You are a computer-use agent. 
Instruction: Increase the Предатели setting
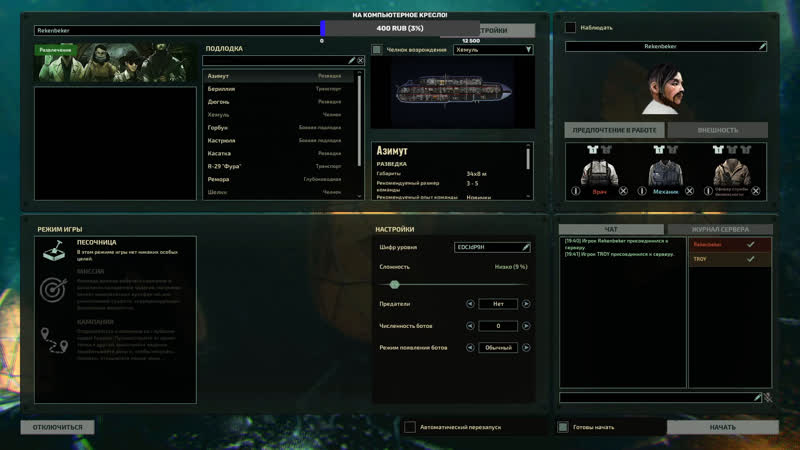pyautogui.click(x=526, y=304)
